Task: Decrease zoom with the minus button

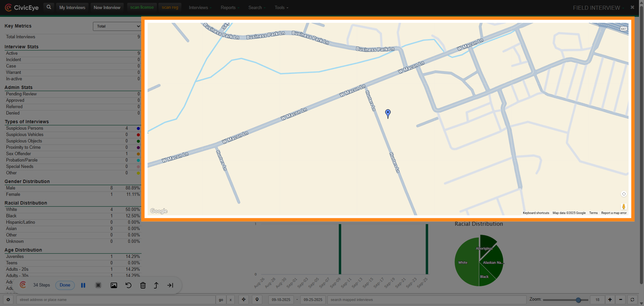Action: (621, 300)
